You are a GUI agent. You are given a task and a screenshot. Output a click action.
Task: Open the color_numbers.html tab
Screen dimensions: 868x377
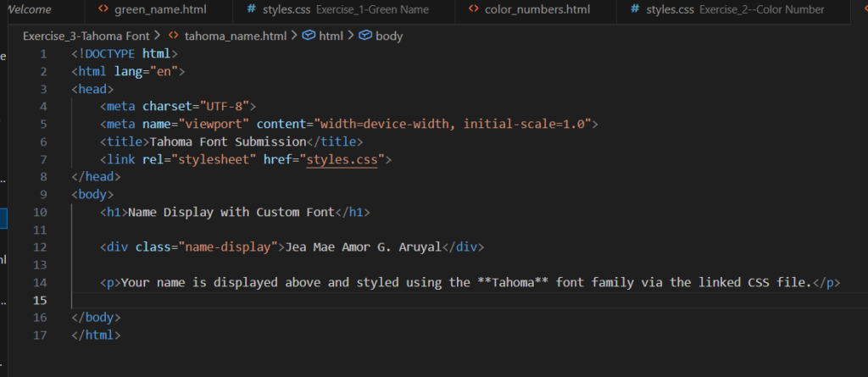[537, 10]
